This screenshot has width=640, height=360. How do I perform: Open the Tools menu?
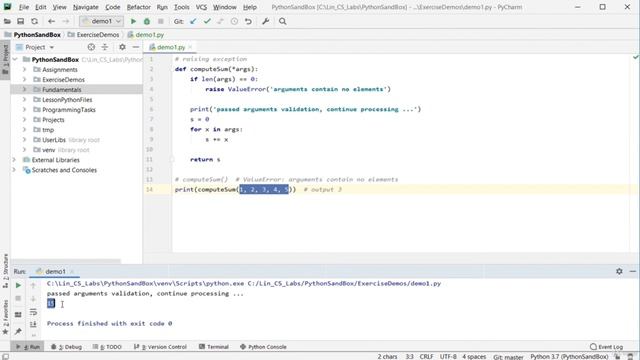[x=181, y=7]
